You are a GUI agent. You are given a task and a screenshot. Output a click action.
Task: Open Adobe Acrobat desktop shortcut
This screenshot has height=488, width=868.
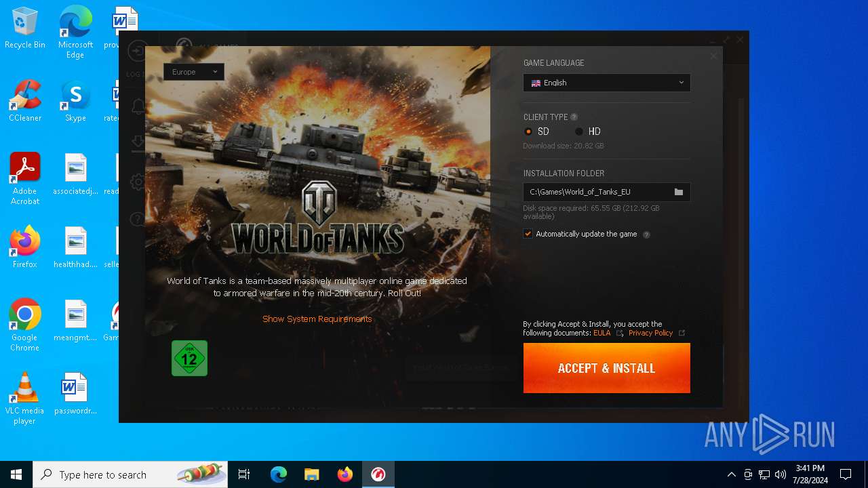tap(25, 179)
